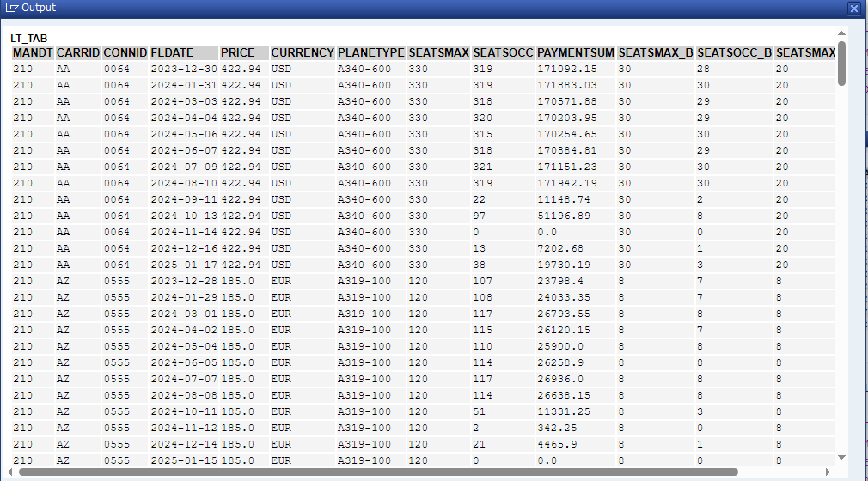
Task: Select the PAYMENTSUM column header
Action: pos(576,52)
